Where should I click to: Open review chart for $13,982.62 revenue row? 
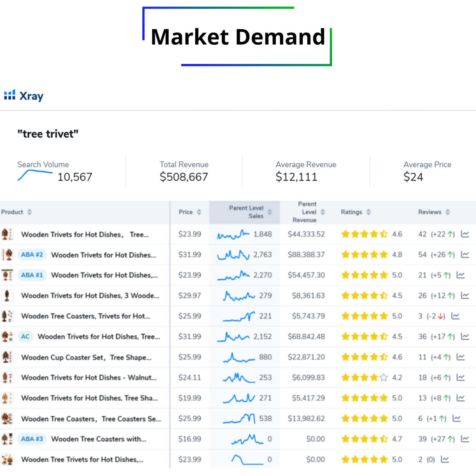point(457,418)
